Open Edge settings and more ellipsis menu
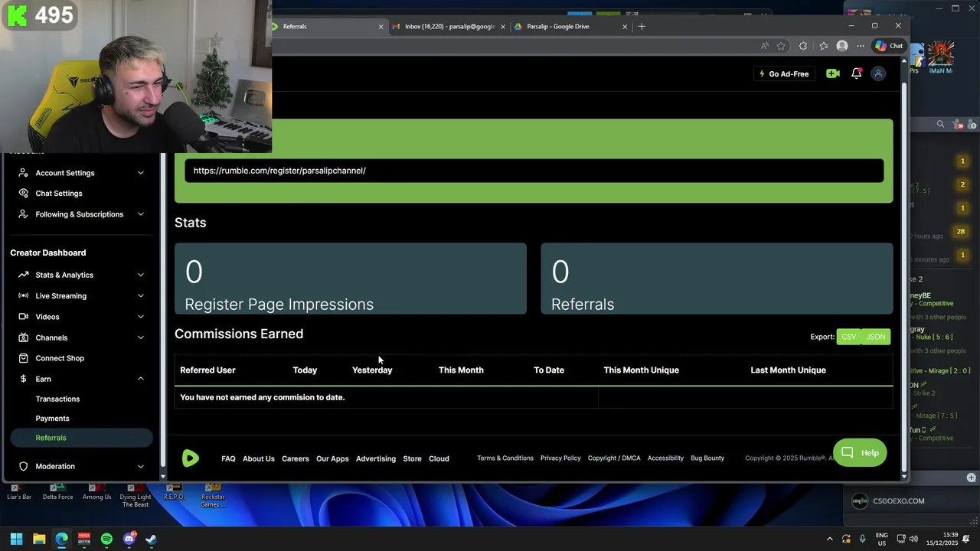The width and height of the screenshot is (980, 551). 861,46
